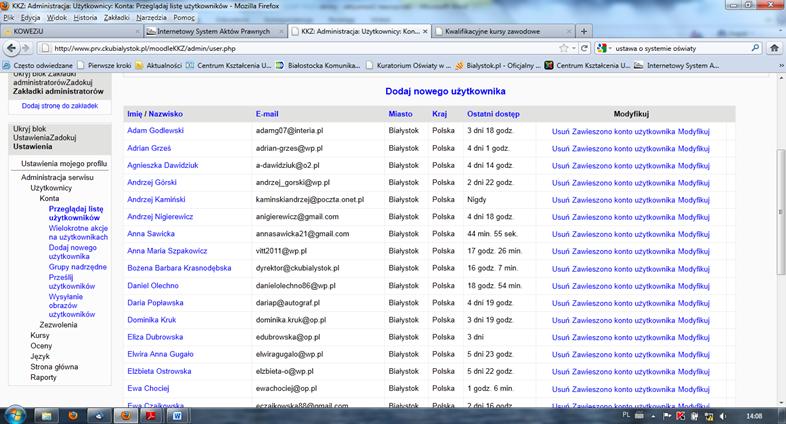
Task: Expand the bookmarks toolbar overflow chevron
Action: pos(781,65)
